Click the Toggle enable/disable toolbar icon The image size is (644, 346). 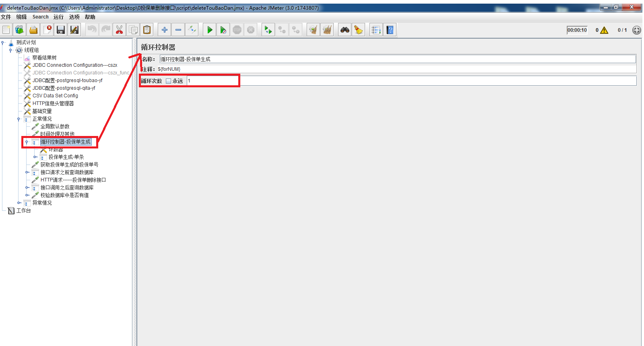click(192, 30)
